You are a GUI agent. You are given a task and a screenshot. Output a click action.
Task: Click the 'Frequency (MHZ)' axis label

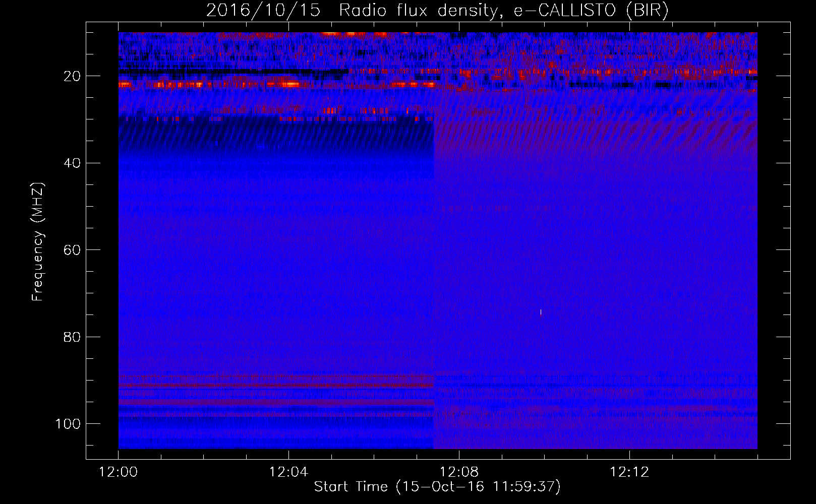(38, 241)
